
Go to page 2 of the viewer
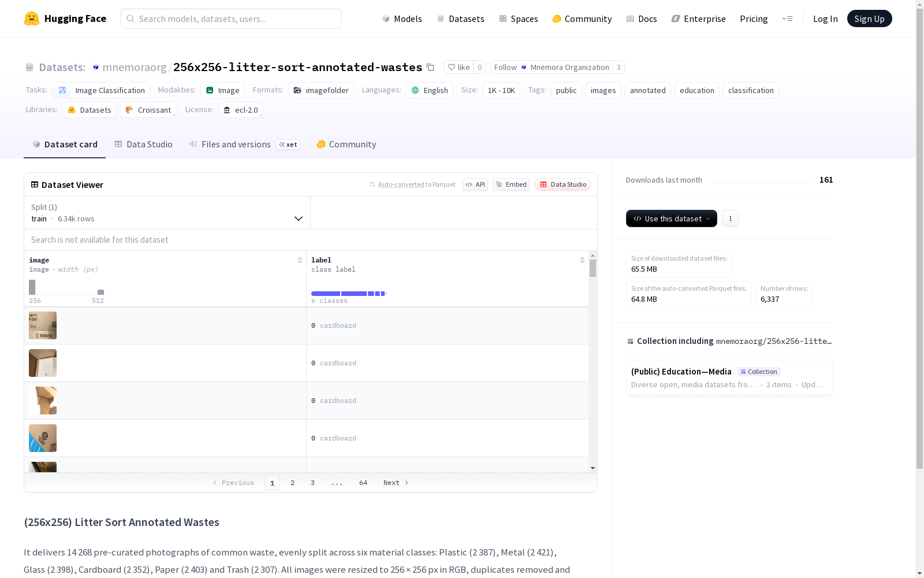293,483
